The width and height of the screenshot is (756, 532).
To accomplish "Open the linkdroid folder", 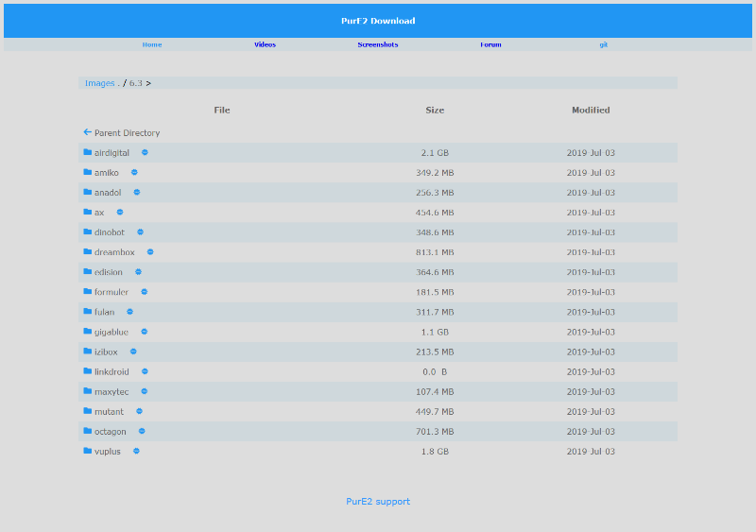I will point(112,372).
